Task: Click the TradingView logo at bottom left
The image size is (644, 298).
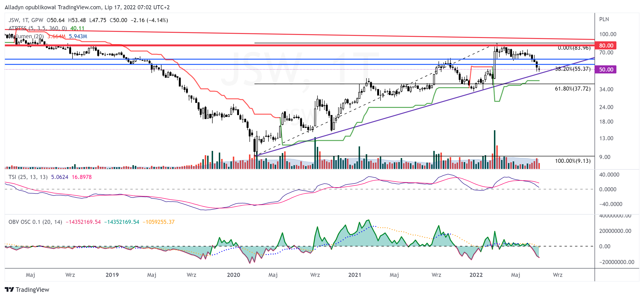Action: [27, 289]
